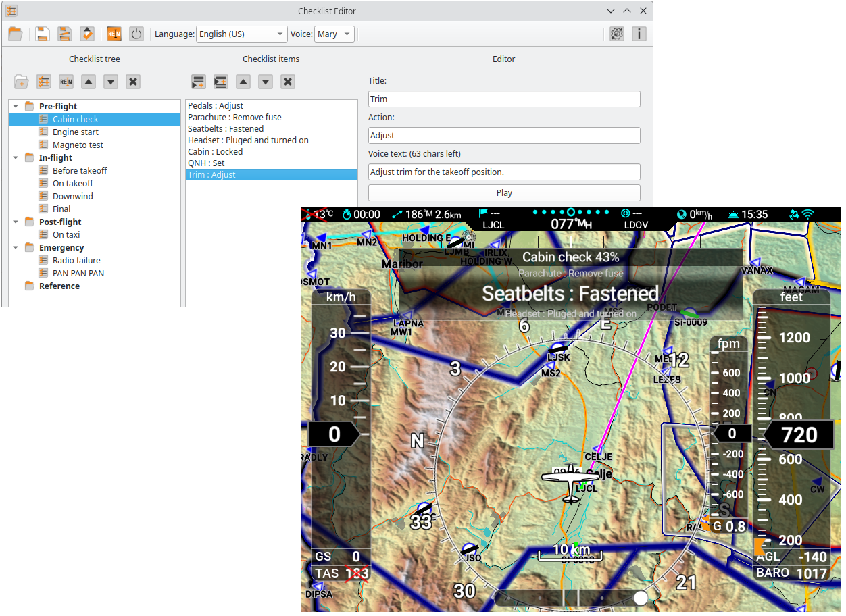The height and width of the screenshot is (616, 846).
Task: Click the Wi-Fi status icon
Action: pos(808,215)
